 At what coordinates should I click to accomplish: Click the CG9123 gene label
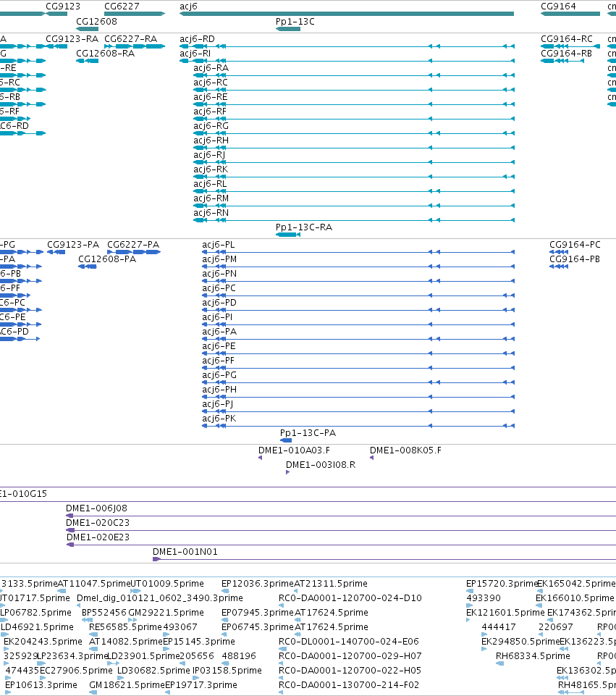pyautogui.click(x=63, y=7)
